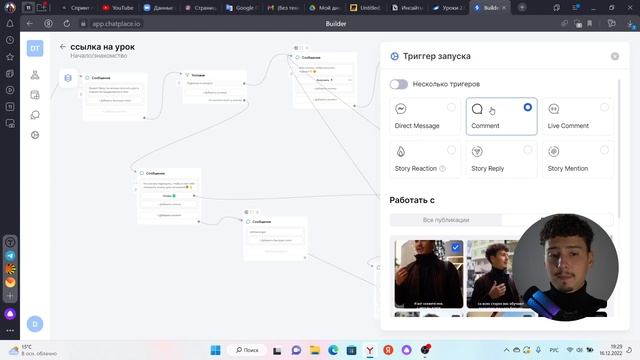
Task: Select the Story Mention trigger option
Action: coord(578,159)
